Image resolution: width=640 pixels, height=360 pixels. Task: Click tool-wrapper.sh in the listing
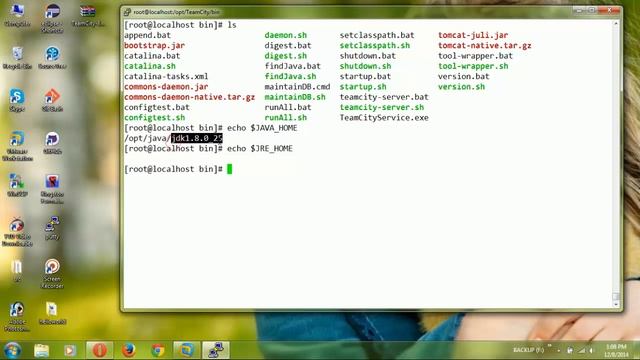click(x=473, y=66)
